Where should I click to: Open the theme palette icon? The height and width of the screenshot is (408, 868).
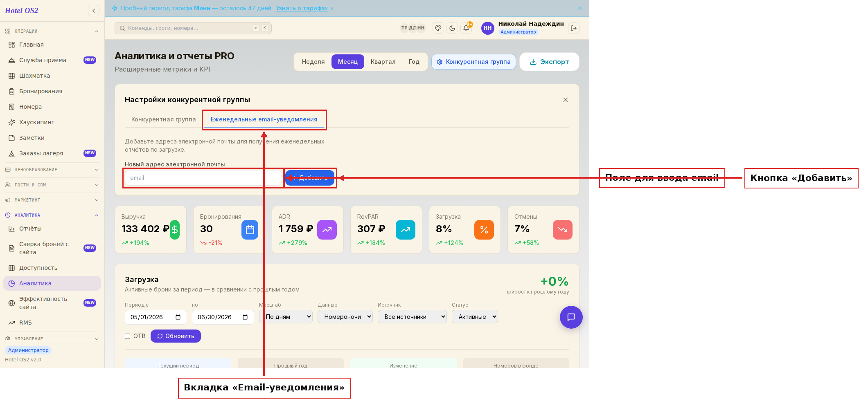point(438,28)
